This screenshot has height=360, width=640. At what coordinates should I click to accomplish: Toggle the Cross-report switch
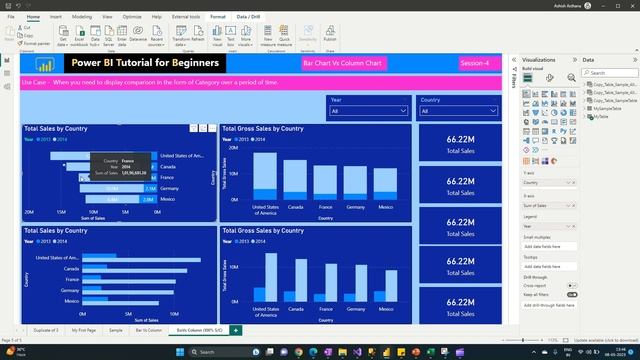tap(572, 286)
